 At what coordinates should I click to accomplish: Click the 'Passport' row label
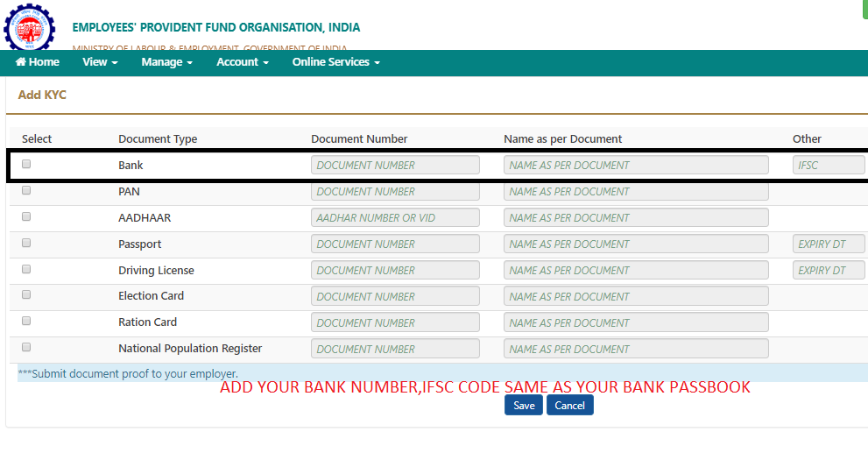click(139, 244)
